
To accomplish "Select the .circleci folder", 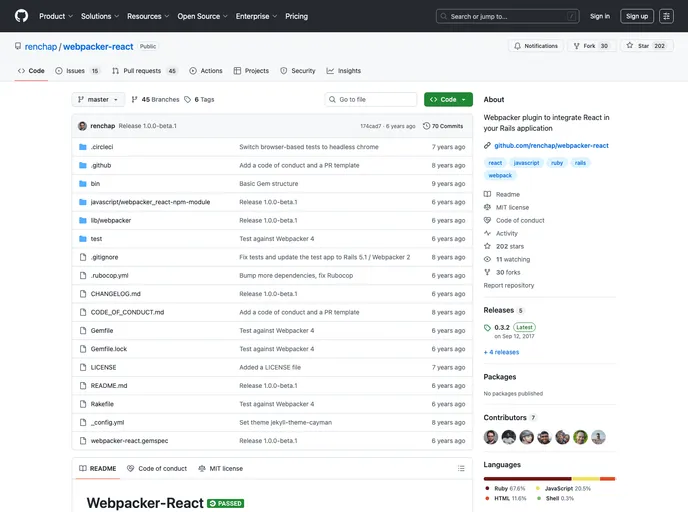I will tap(102, 147).
